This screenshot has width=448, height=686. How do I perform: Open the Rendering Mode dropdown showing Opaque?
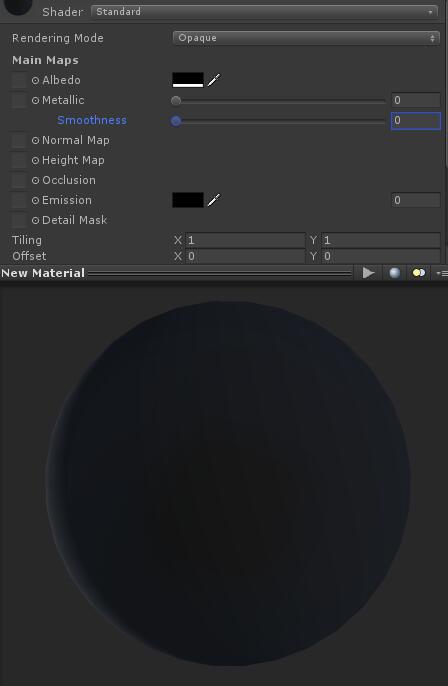[306, 38]
